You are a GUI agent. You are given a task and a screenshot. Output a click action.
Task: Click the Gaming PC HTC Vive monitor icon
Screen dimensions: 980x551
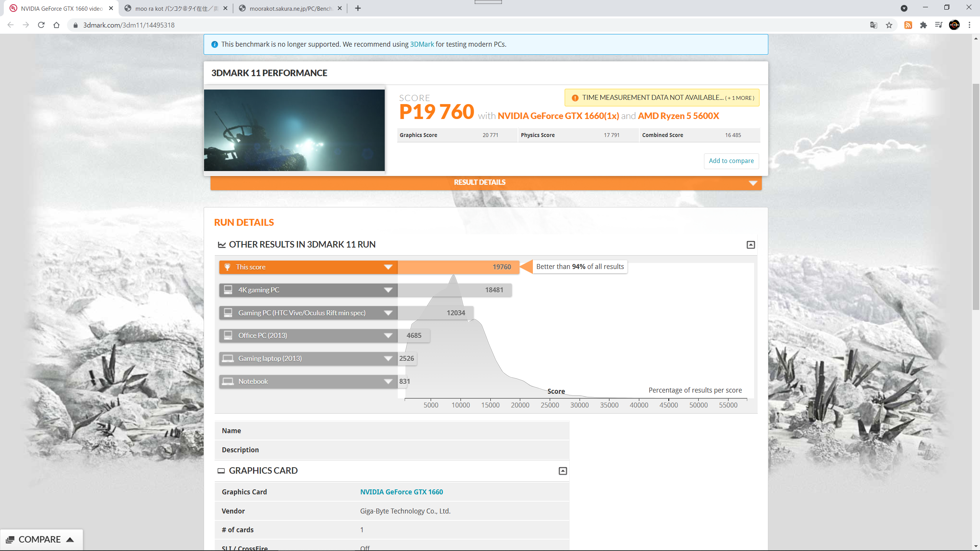[228, 313]
